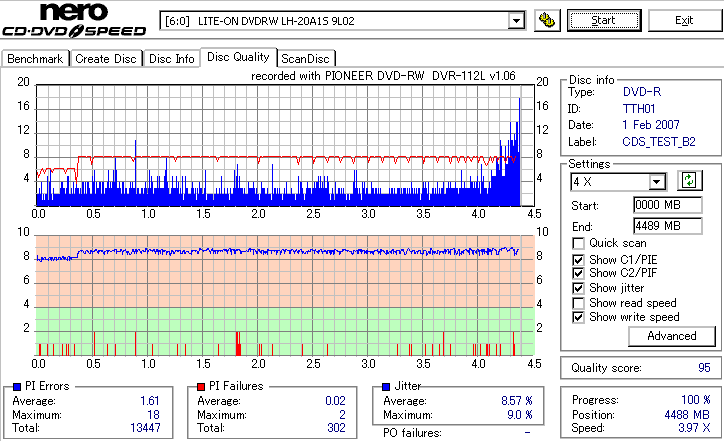The height and width of the screenshot is (441, 724).
Task: Uncheck Show C2/PIF option
Action: click(578, 273)
